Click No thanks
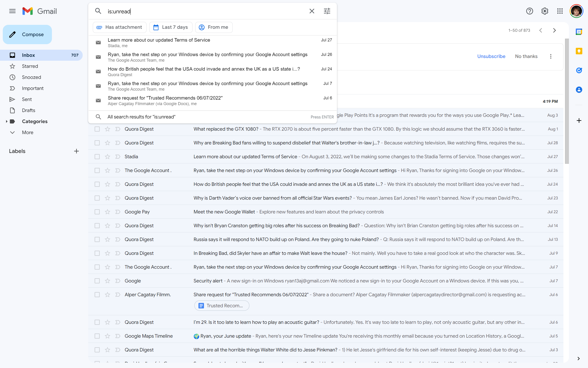The image size is (588, 368). [526, 57]
